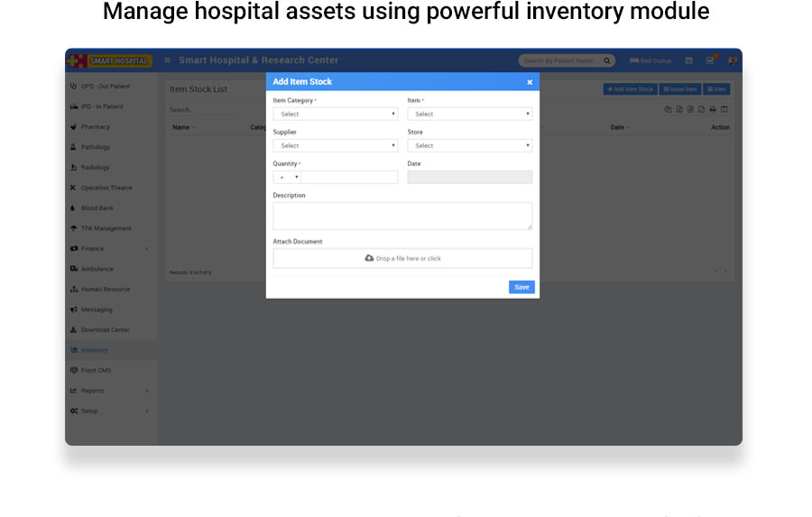The image size is (812, 517).
Task: Open the task checklist icon with badge
Action: pos(710,60)
